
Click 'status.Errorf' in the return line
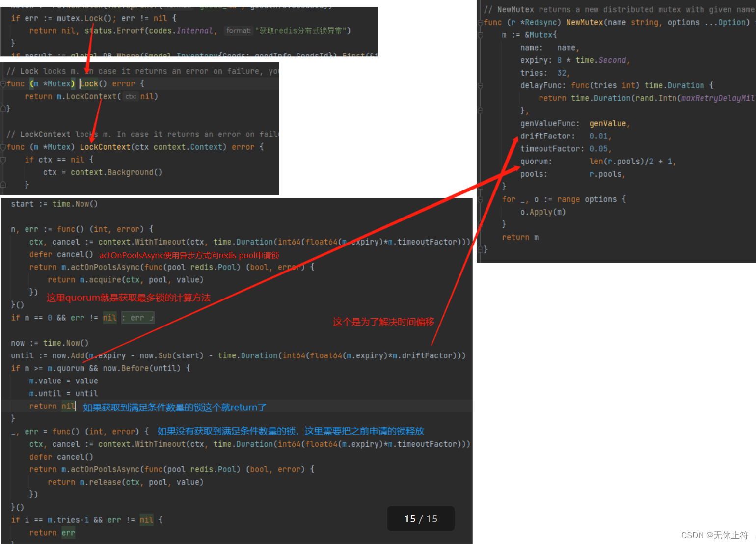tap(114, 31)
